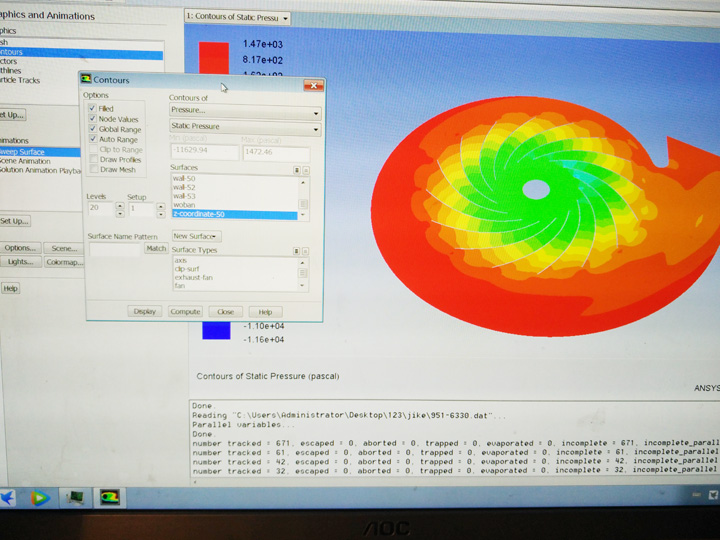Open the New Surface dropdown menu
Image resolution: width=720 pixels, height=540 pixels.
pos(196,236)
